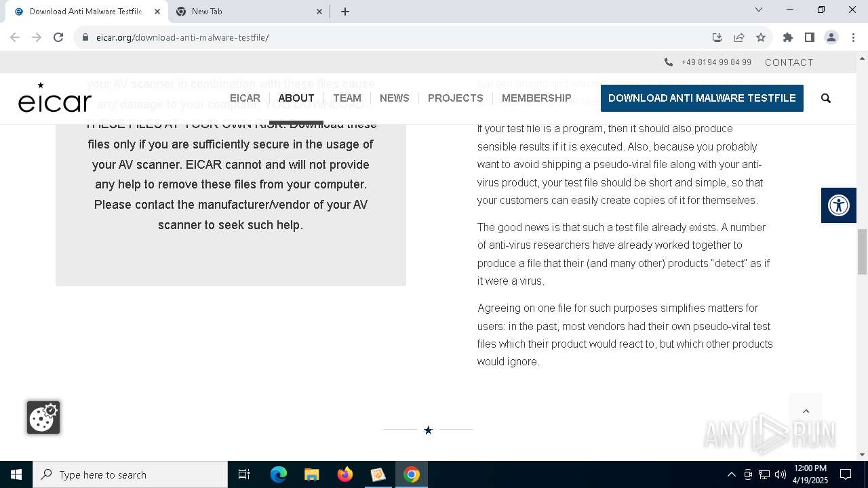
Task: Open the volume tray icon
Action: [x=780, y=474]
